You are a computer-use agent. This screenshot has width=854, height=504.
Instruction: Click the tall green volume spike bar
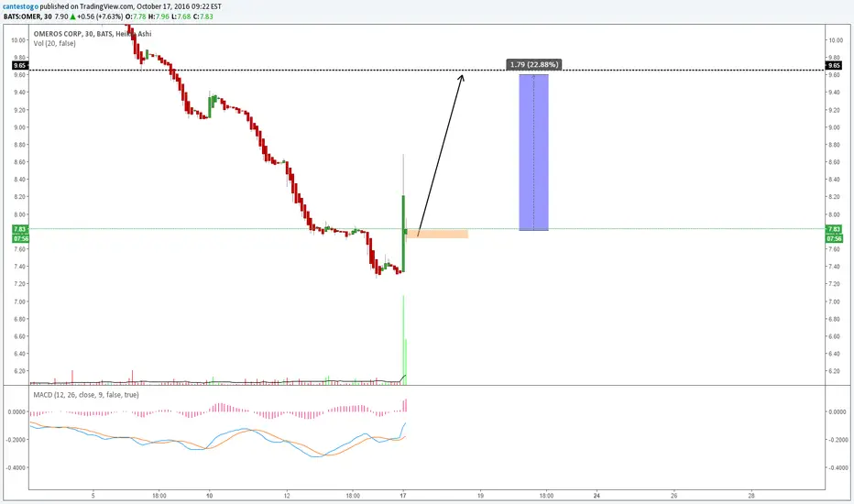coord(403,340)
